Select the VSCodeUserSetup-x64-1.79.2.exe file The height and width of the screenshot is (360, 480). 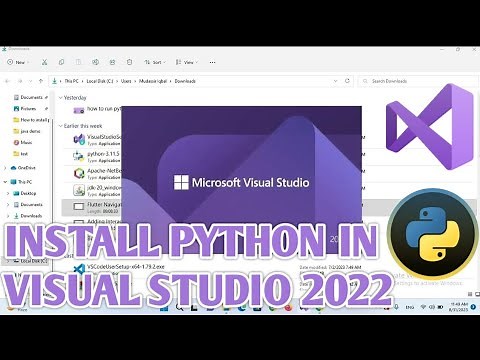(126, 267)
